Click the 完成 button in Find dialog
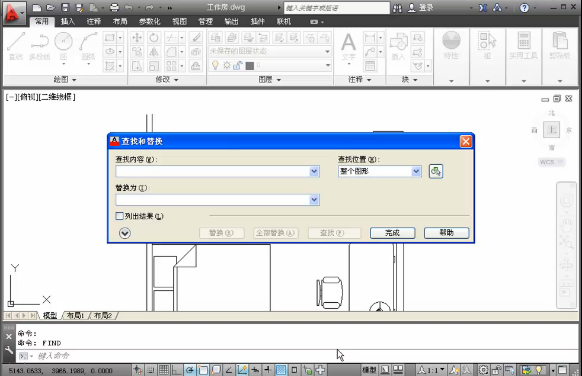The height and width of the screenshot is (376, 582). coord(392,233)
